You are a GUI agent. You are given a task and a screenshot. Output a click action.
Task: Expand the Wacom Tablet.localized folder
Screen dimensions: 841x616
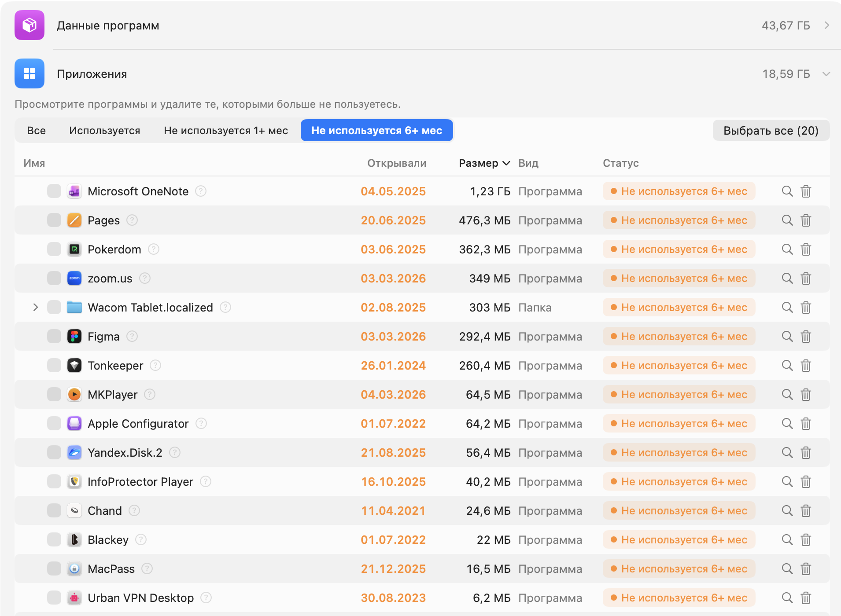[x=36, y=308]
